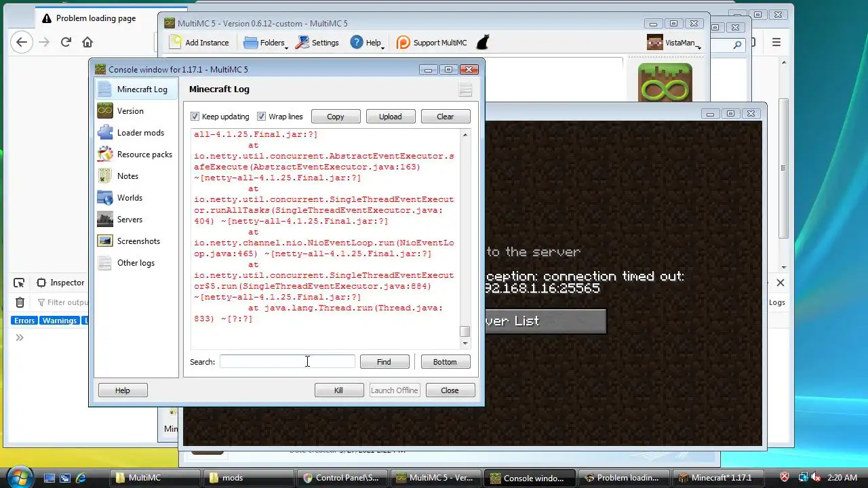Reload the Firefox page

click(66, 42)
